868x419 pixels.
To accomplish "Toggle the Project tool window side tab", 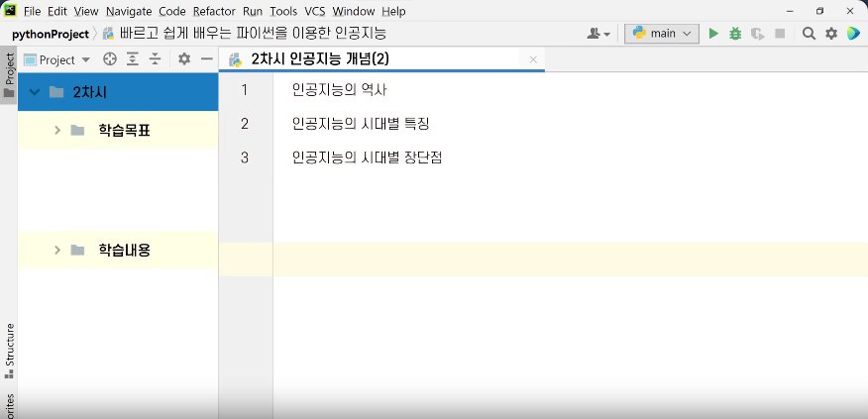I will coord(9,74).
